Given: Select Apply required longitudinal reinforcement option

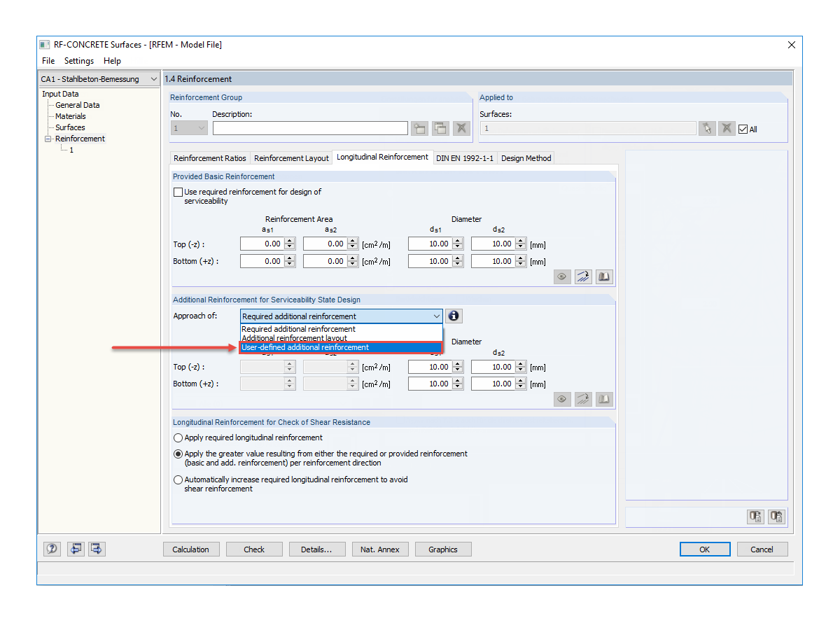Looking at the screenshot, I should click(178, 437).
